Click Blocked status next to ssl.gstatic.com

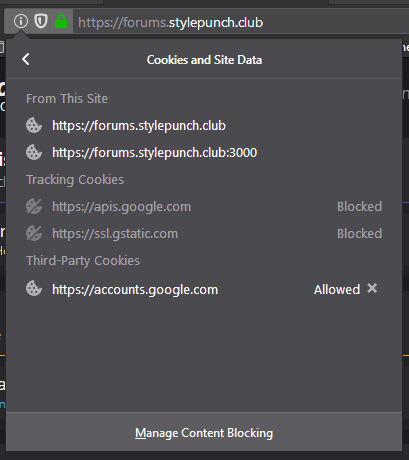point(359,234)
